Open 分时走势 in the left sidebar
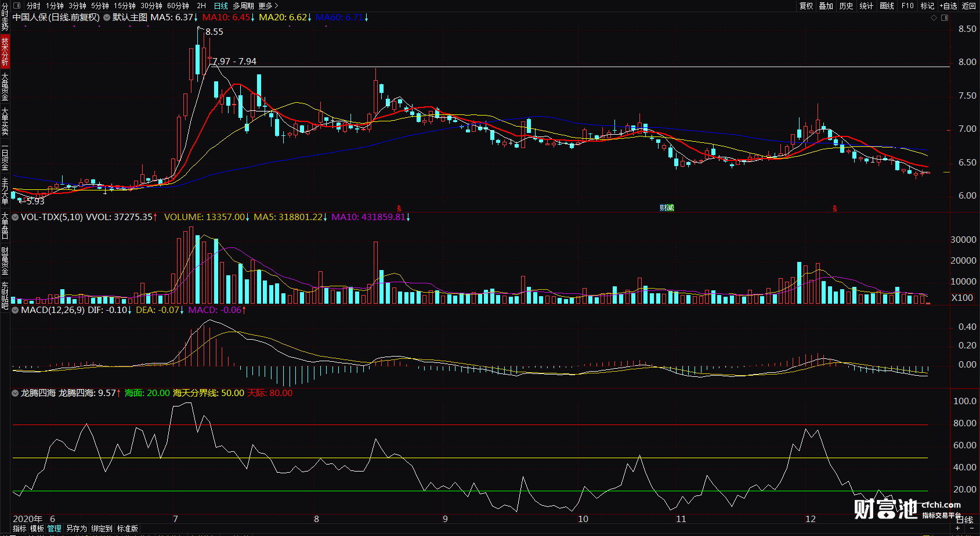 point(5,17)
